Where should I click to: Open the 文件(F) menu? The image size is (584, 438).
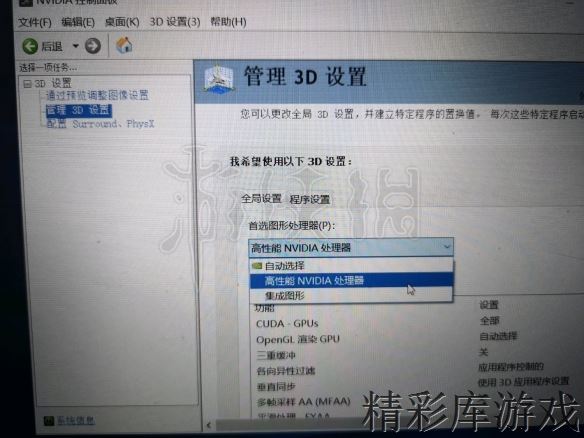click(x=34, y=22)
